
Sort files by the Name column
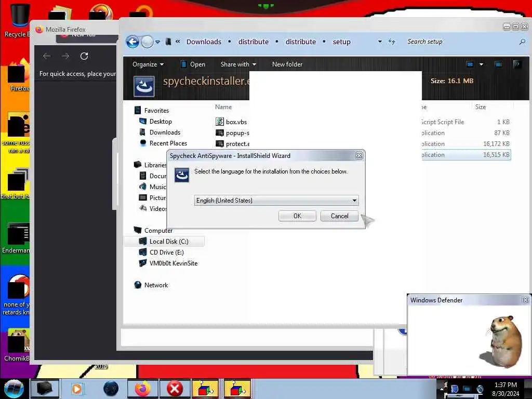[x=223, y=107]
